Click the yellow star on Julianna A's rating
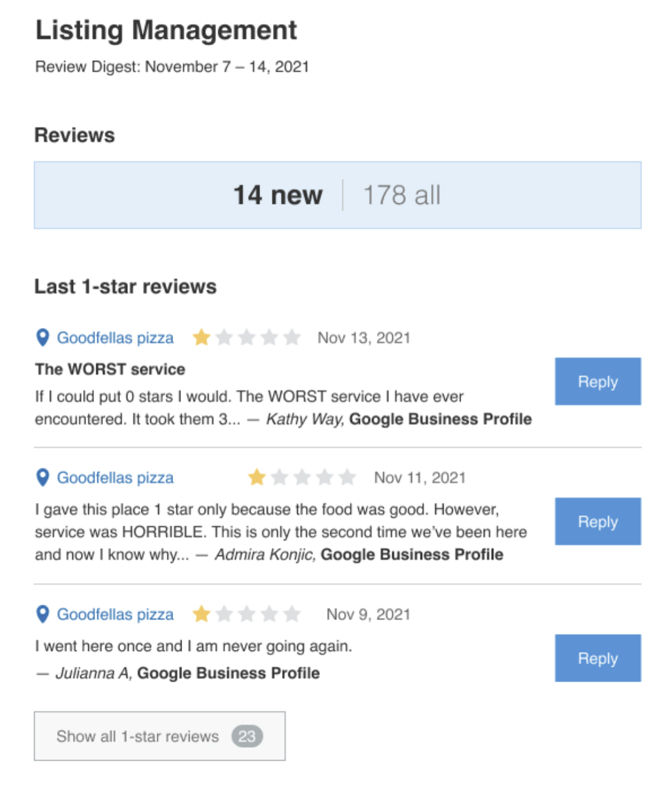The width and height of the screenshot is (672, 788). [201, 614]
